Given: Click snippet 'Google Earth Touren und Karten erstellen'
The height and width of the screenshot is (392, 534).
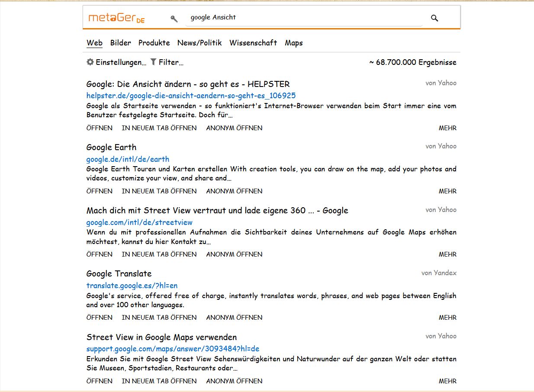Looking at the screenshot, I should 271,174.
